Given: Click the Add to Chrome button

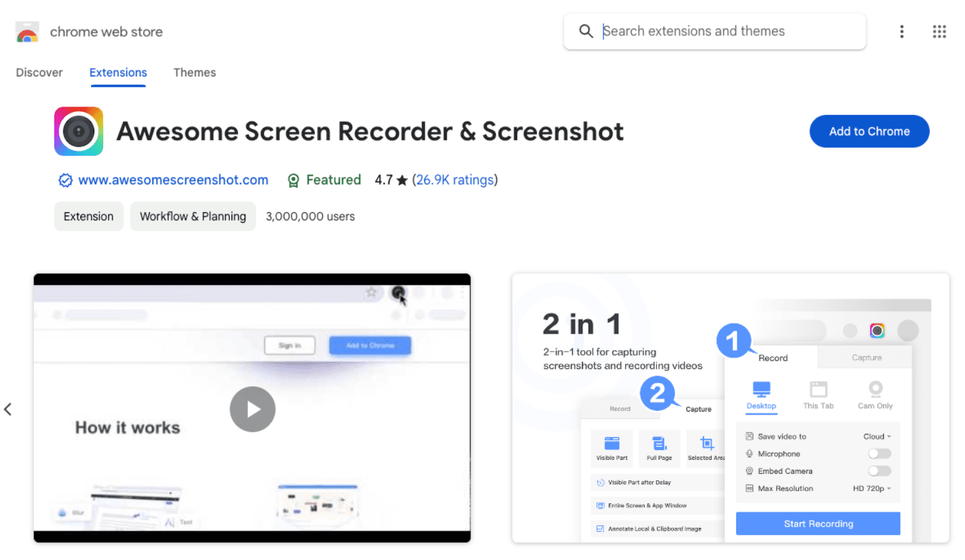Looking at the screenshot, I should click(x=869, y=131).
